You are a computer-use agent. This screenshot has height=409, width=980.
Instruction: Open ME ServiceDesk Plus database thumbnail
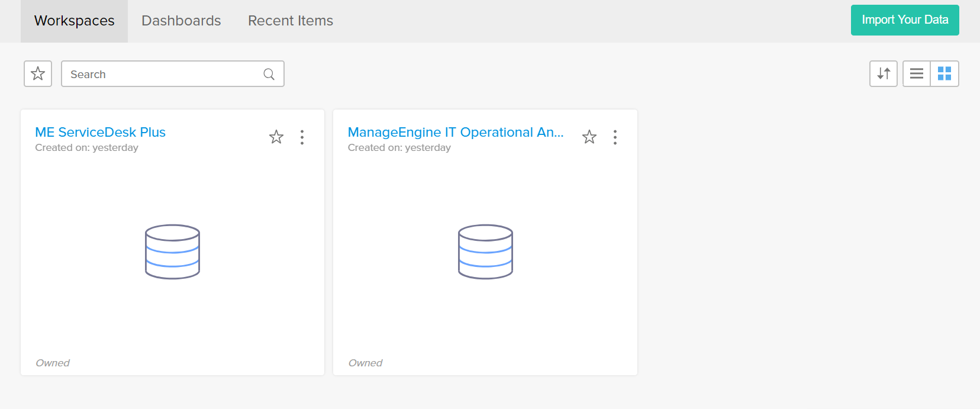click(172, 252)
